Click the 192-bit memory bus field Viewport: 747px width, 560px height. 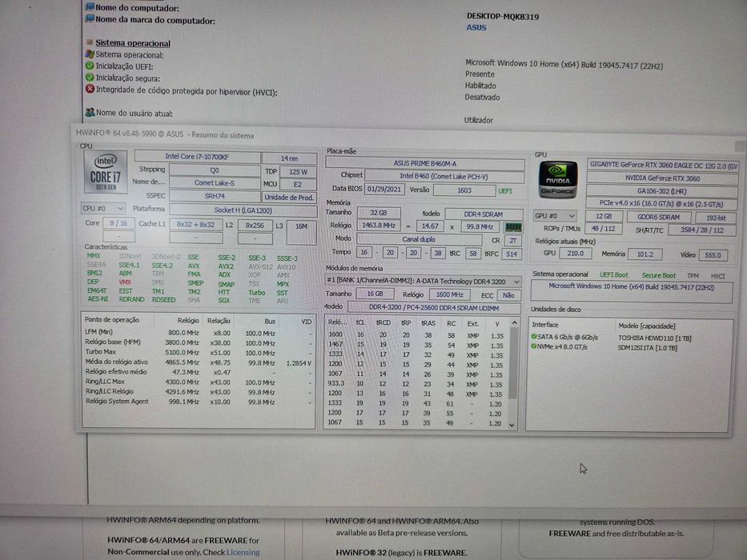pyautogui.click(x=716, y=218)
